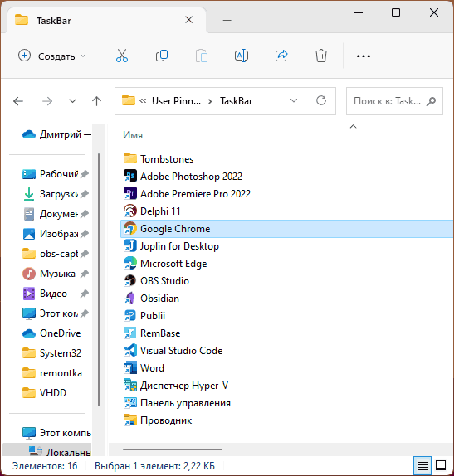Select the OBS Studio shortcut icon
454x476 pixels.
[x=130, y=281]
